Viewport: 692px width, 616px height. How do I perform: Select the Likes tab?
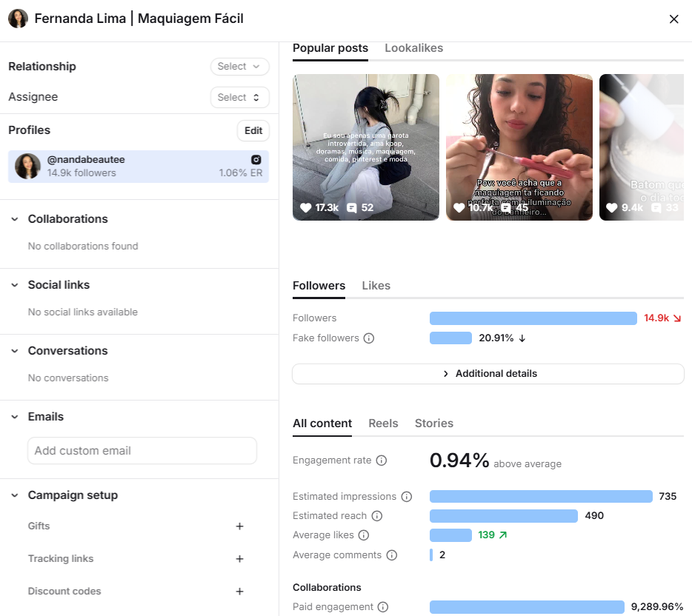pyautogui.click(x=376, y=286)
